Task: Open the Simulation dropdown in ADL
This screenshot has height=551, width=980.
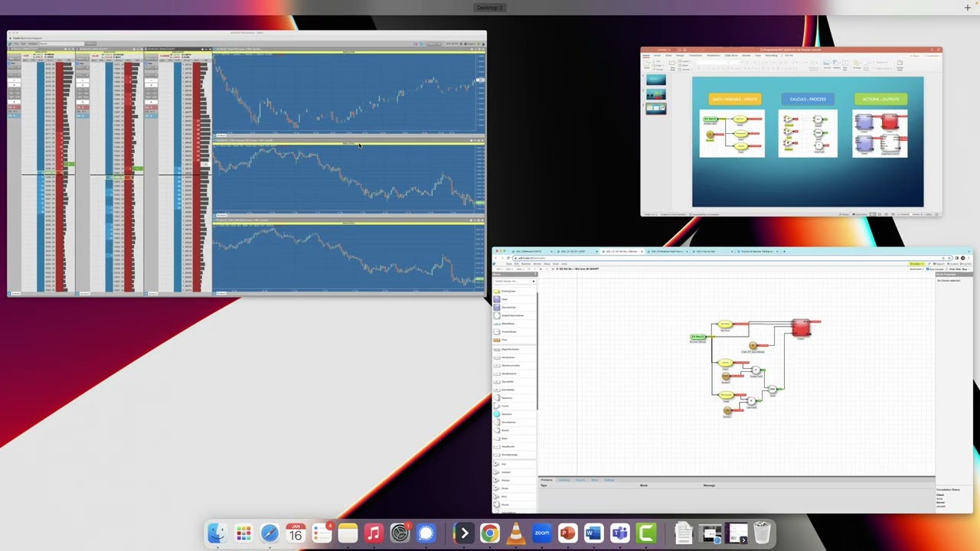Action: [x=916, y=264]
